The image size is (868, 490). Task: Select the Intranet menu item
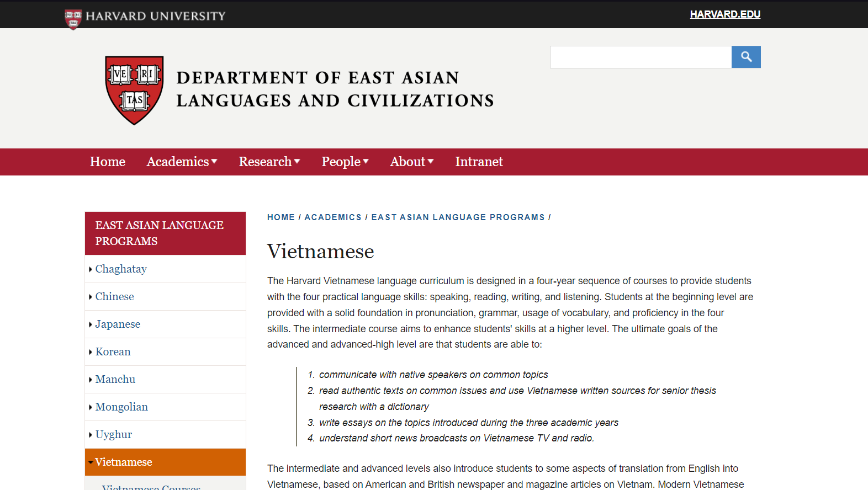click(x=479, y=162)
